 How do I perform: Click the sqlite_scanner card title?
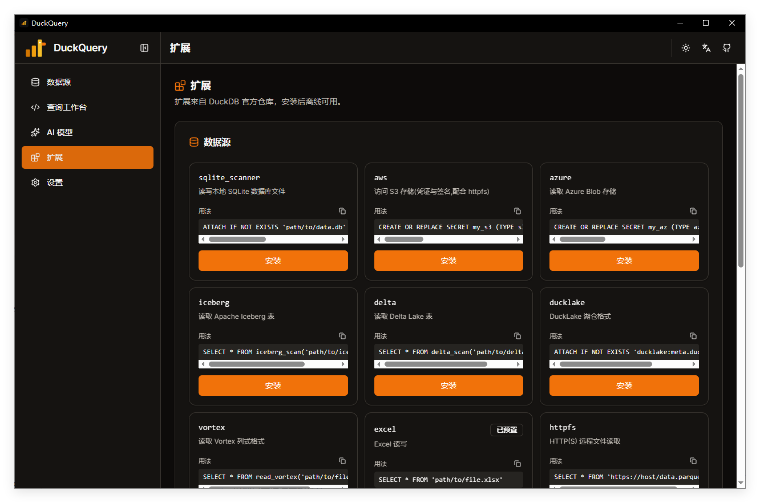click(229, 178)
